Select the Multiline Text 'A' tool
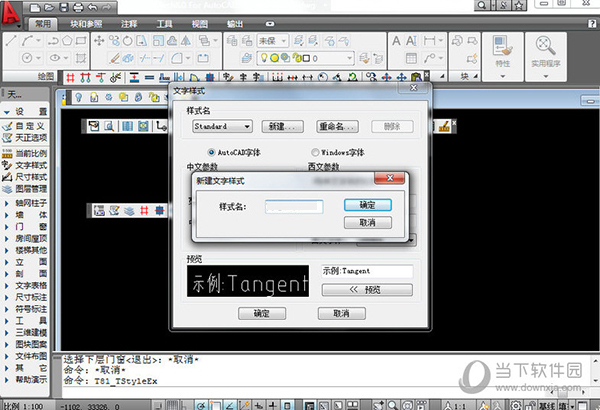This screenshot has height=410, width=600. point(396,41)
